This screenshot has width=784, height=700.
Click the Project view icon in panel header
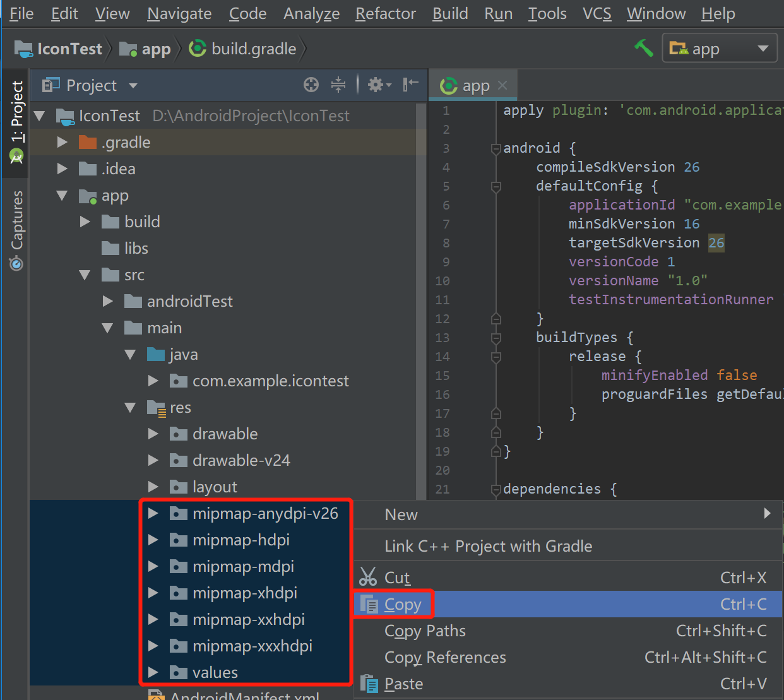(50, 85)
